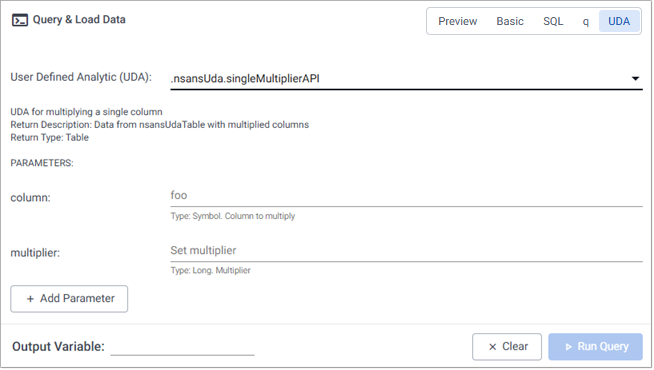Open the User Defined Analytic dropdown
Image resolution: width=654 pixels, height=370 pixels.
406,79
